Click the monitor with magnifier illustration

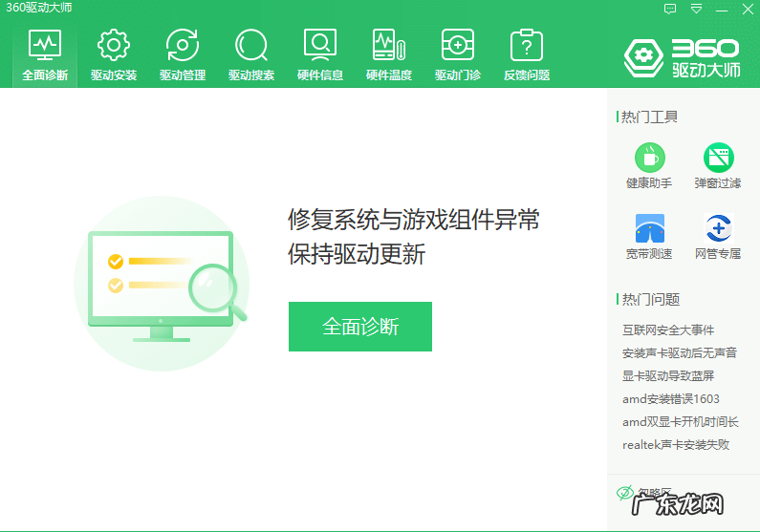[x=162, y=284]
